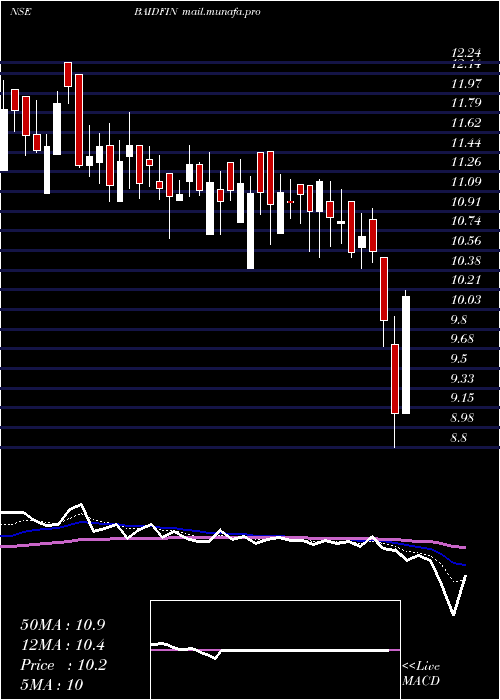Click the 11.44 price axis label
The image size is (500, 700).
click(x=466, y=143)
